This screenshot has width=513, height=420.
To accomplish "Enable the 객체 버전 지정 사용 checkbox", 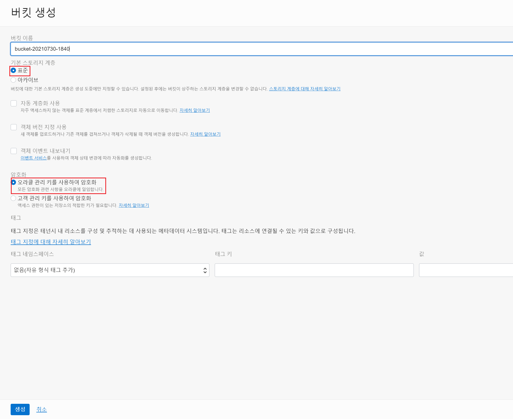I will 14,127.
